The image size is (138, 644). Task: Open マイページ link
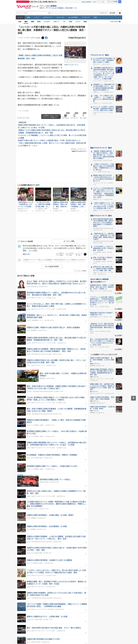(103, 13)
